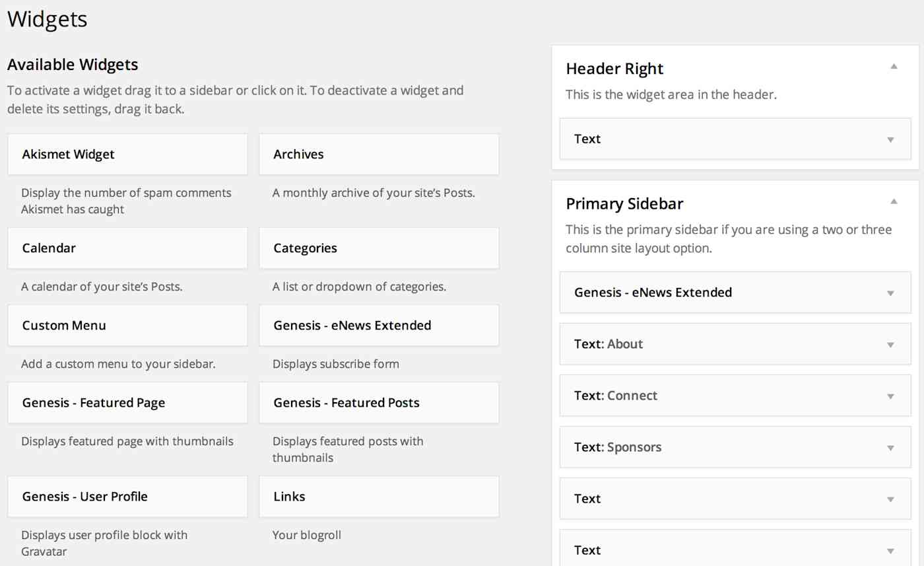Viewport: 924px width, 566px height.
Task: Expand the Text: About widget
Action: [890, 344]
